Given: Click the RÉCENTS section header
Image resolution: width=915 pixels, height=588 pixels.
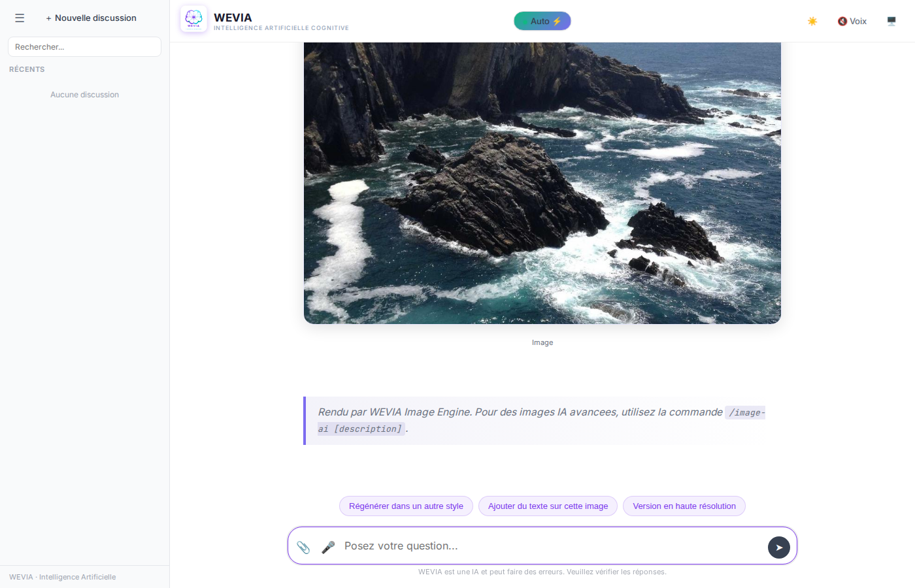Looking at the screenshot, I should point(27,69).
